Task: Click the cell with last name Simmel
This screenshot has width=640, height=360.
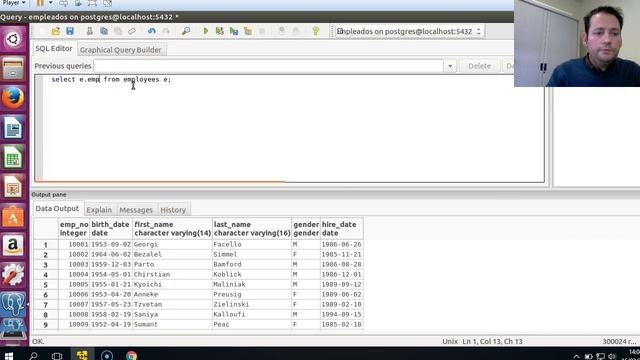Action: point(252,255)
